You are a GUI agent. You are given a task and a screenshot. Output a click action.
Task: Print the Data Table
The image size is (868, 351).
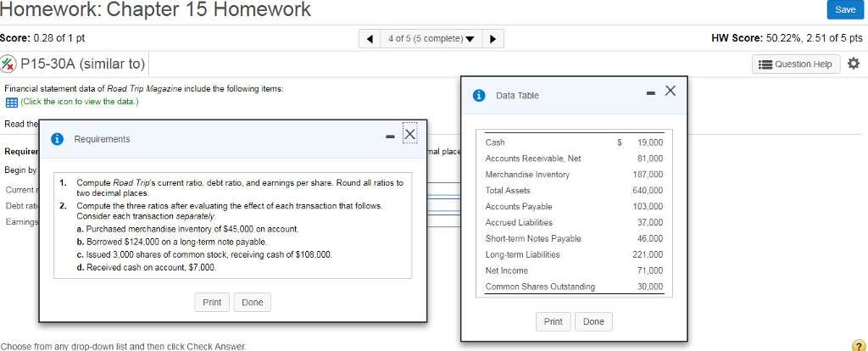[x=553, y=321]
